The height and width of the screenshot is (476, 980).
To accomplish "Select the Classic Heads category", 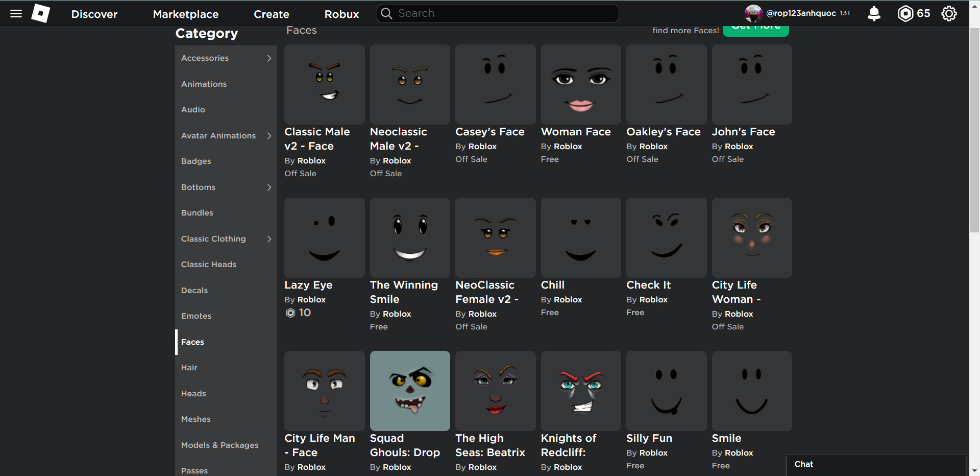I will coord(226,265).
